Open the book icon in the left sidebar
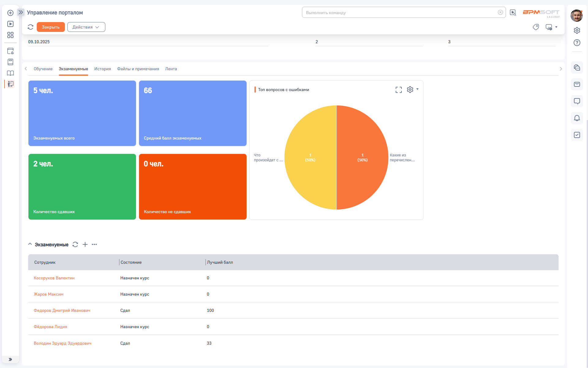The height and width of the screenshot is (368, 588). [x=10, y=73]
